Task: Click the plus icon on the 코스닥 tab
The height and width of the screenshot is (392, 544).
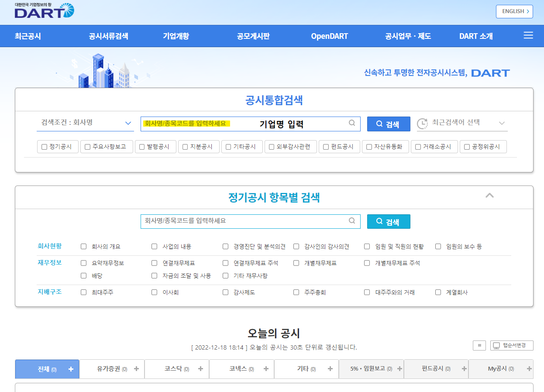Action: [200, 369]
